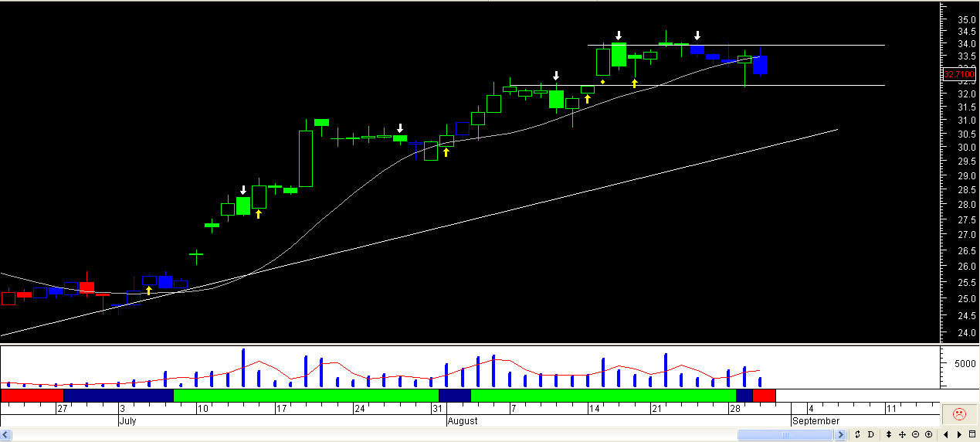Screen dimensions: 980x442
Task: Step chart back with left triangle icon
Action: coord(946,434)
